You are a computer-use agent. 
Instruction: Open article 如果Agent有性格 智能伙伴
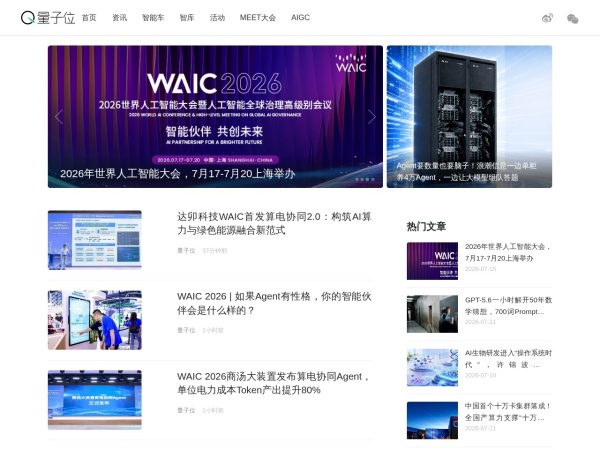pos(274,303)
